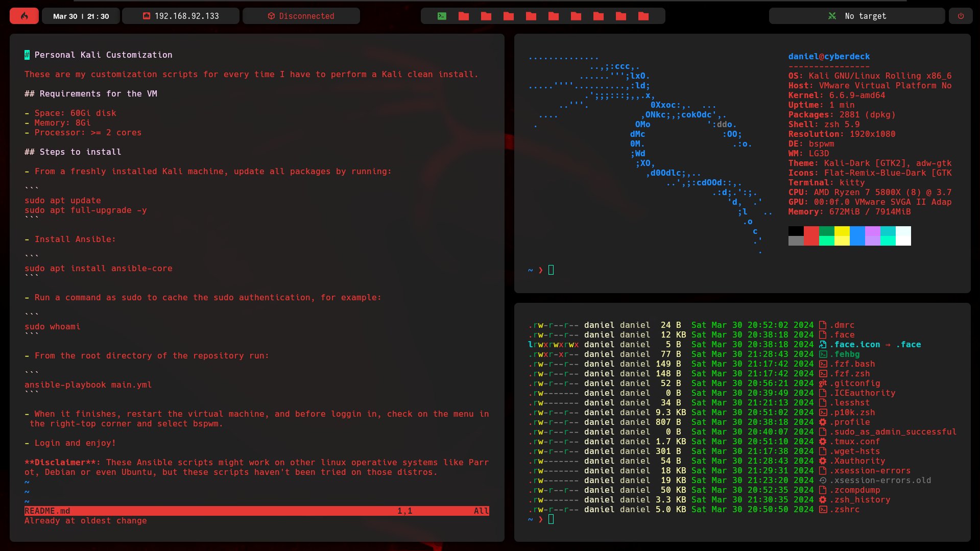Click the 'Kernel: 6.6.9-amd64' line
Screen dimensions: 980x551
coord(837,95)
